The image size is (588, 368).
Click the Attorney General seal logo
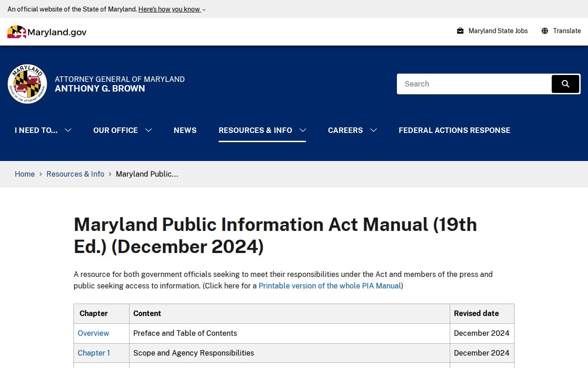point(28,84)
